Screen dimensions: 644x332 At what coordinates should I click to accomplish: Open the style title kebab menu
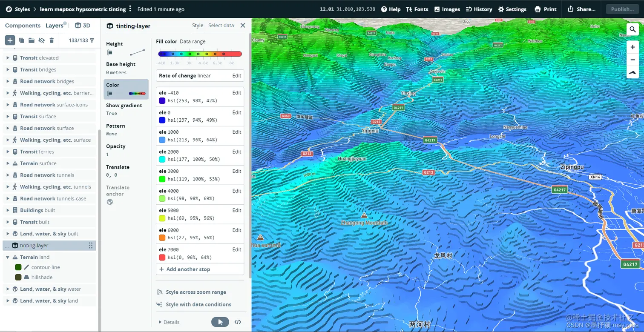pyautogui.click(x=130, y=9)
